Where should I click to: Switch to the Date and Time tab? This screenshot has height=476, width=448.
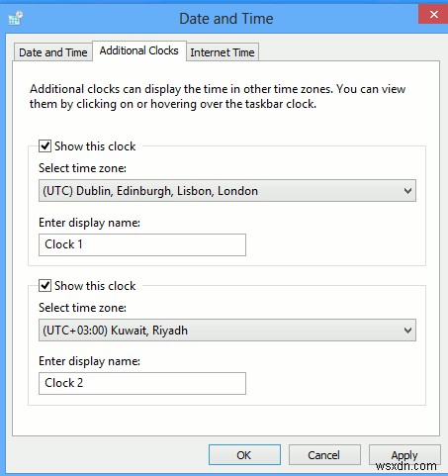[x=53, y=52]
